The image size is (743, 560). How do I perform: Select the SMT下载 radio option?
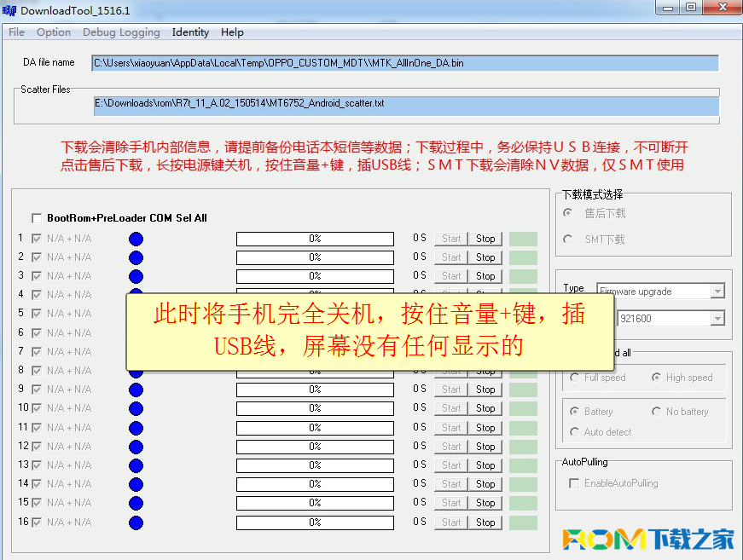tap(567, 240)
